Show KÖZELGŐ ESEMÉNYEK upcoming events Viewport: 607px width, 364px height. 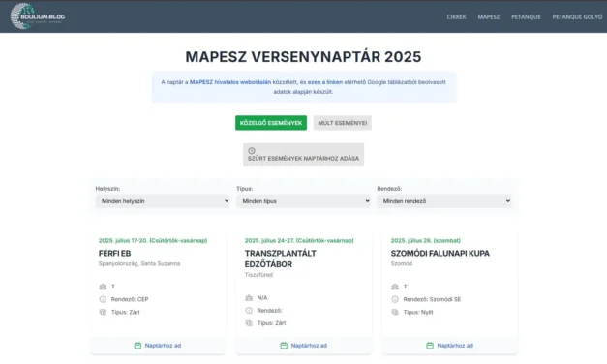(271, 123)
